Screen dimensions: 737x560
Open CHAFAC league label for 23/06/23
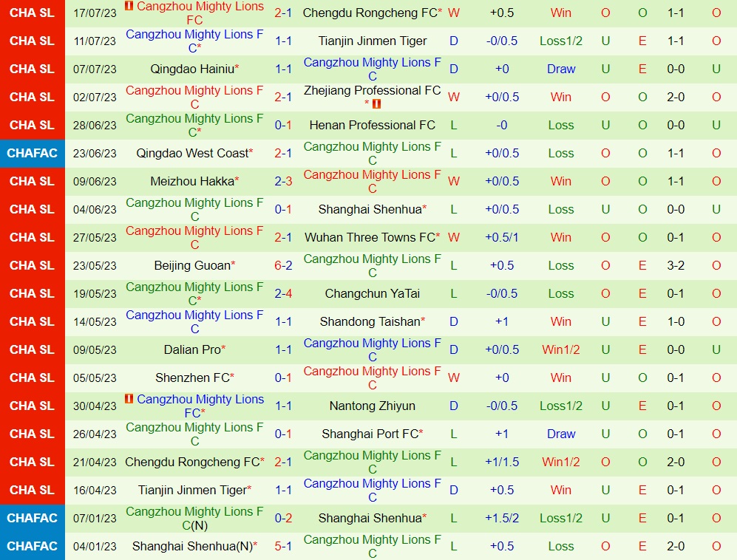32,153
